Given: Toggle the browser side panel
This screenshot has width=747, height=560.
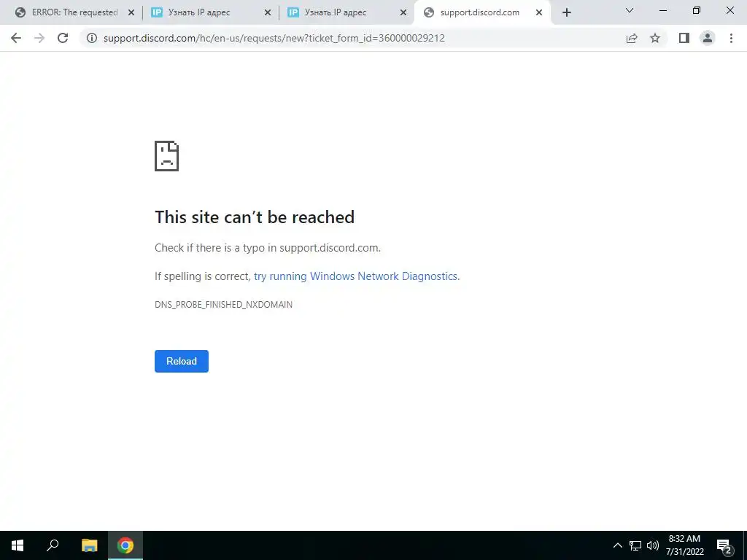Looking at the screenshot, I should tap(684, 38).
